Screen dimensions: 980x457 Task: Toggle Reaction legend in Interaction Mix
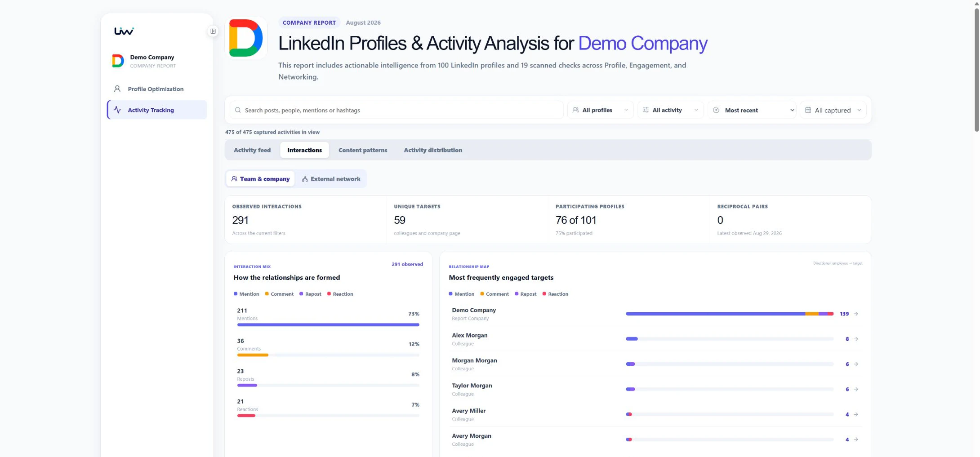[x=340, y=294]
